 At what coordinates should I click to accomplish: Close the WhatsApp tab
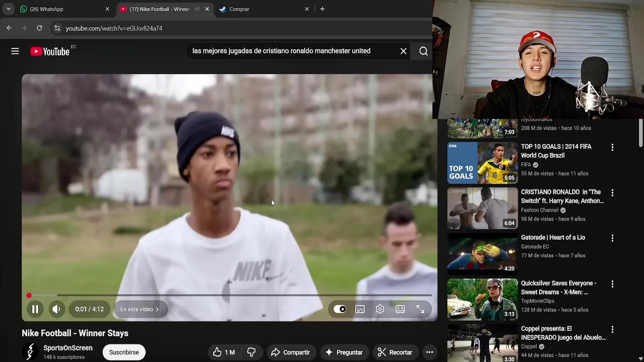(x=107, y=9)
